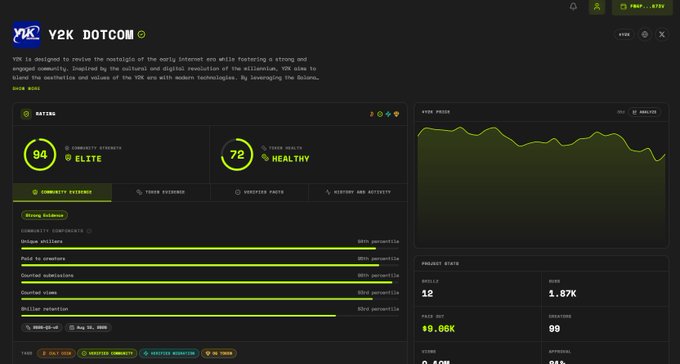
Task: Click the Analyze button on price chart
Action: pyautogui.click(x=644, y=112)
